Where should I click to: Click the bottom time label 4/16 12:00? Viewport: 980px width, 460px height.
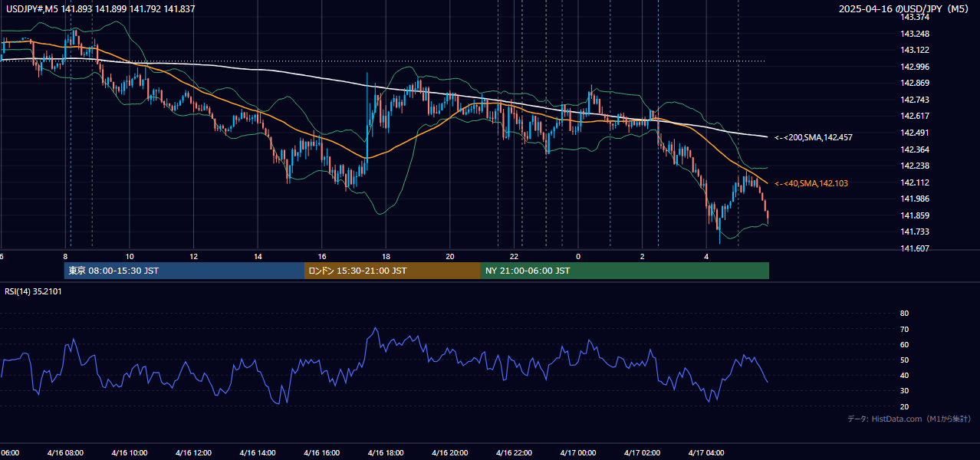(193, 453)
